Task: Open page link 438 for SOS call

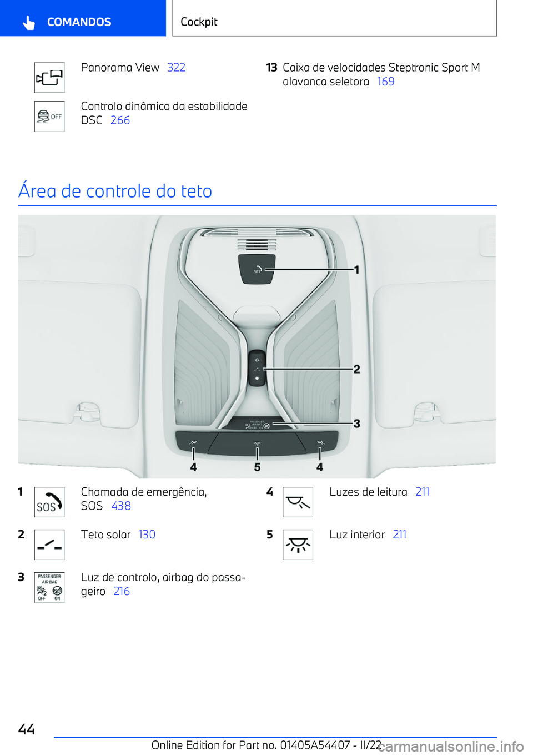Action: pos(121,506)
